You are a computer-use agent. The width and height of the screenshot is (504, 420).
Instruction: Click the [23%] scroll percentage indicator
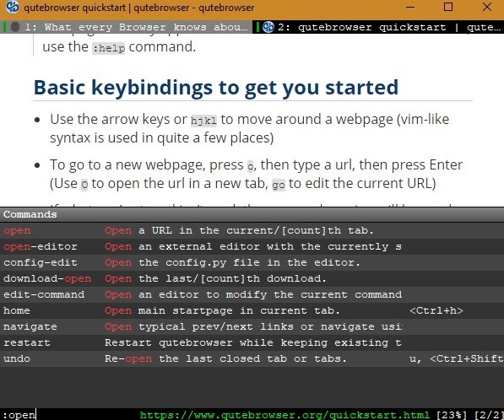(452, 415)
